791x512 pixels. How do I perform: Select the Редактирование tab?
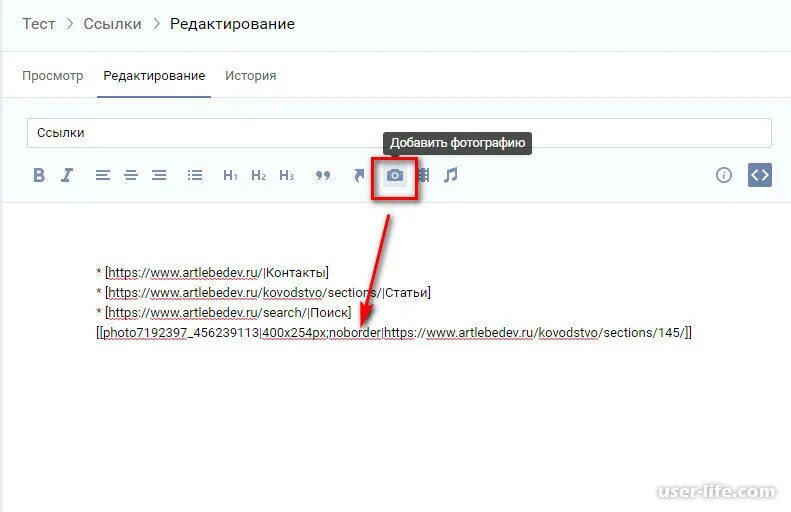pos(154,76)
